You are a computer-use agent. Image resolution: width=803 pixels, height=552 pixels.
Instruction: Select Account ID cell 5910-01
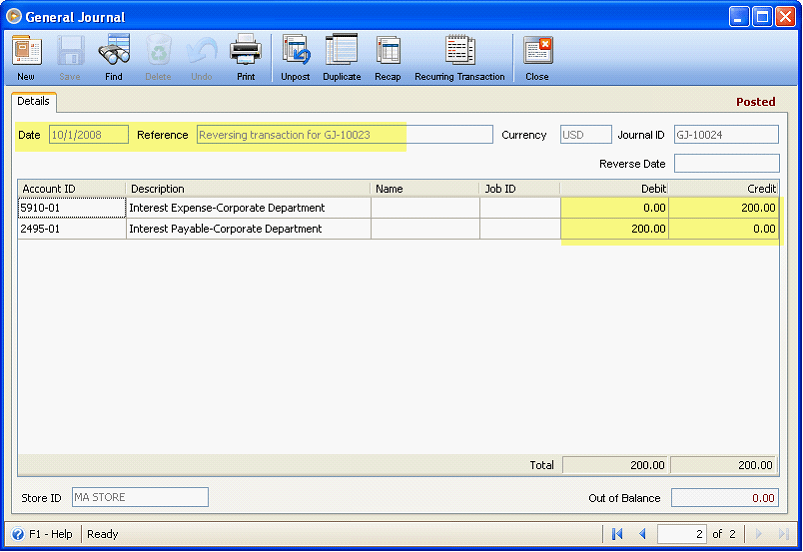coord(72,208)
